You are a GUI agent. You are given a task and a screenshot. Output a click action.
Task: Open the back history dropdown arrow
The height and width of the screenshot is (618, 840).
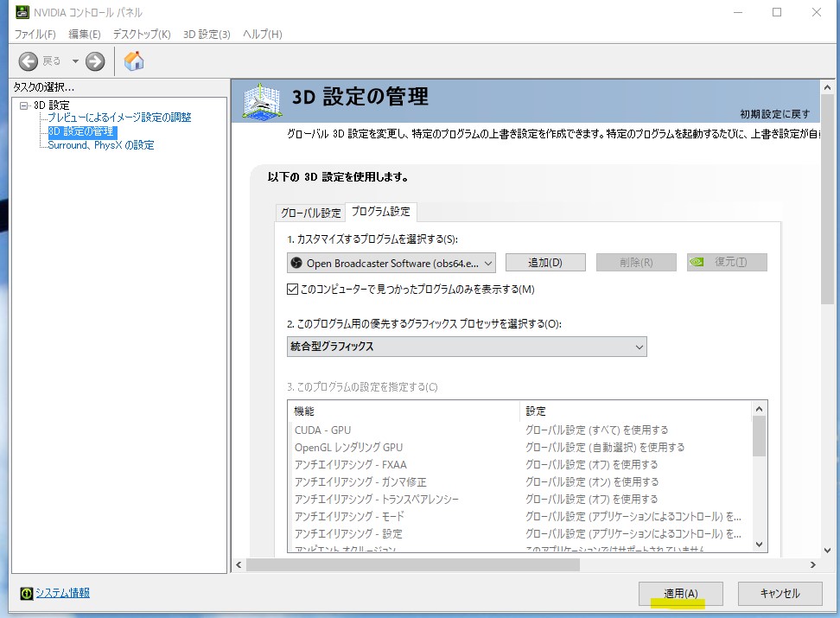pos(75,61)
